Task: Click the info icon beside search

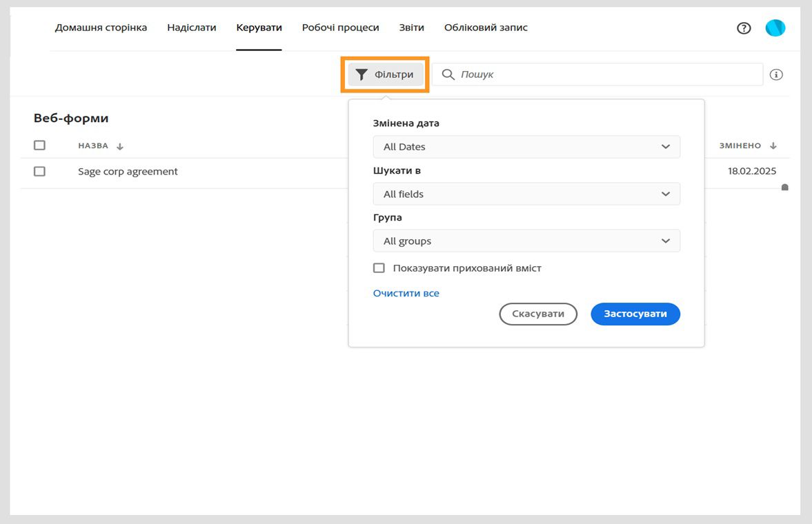Action: tap(776, 74)
